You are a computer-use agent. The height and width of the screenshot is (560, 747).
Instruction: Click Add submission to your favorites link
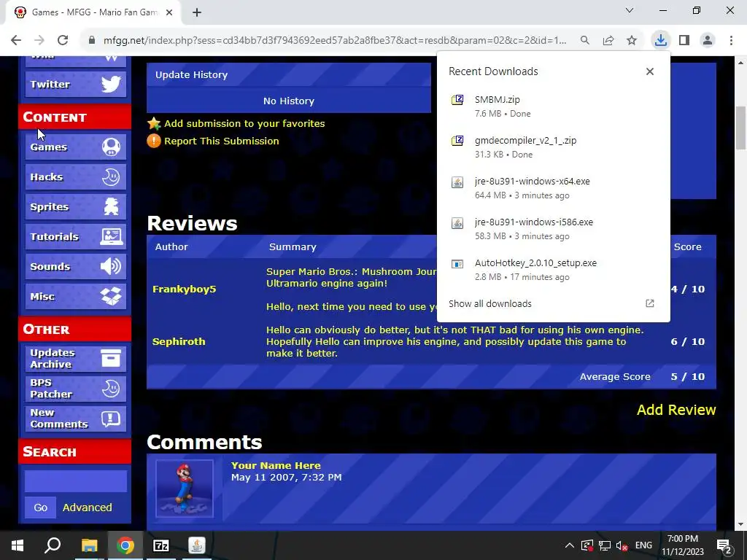point(244,123)
